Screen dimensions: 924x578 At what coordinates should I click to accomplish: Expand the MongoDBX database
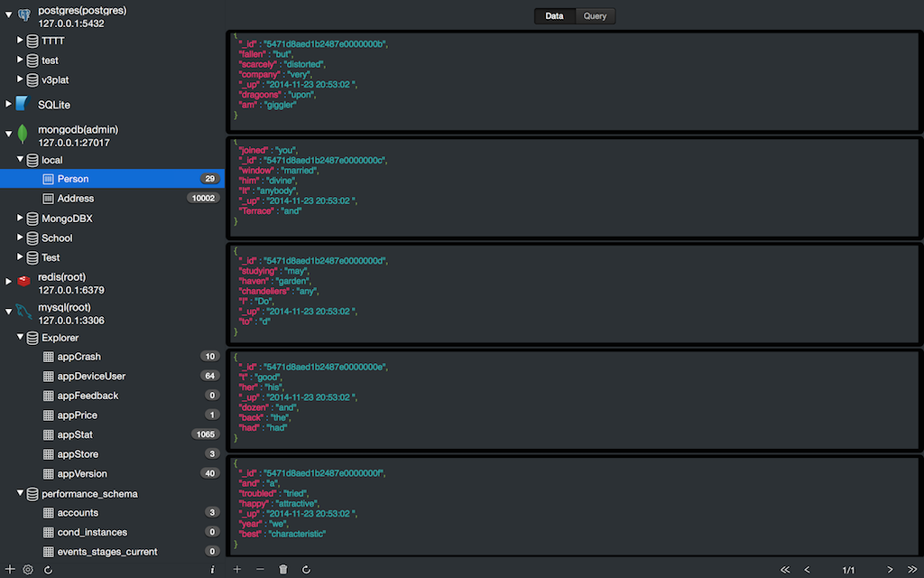pos(21,219)
